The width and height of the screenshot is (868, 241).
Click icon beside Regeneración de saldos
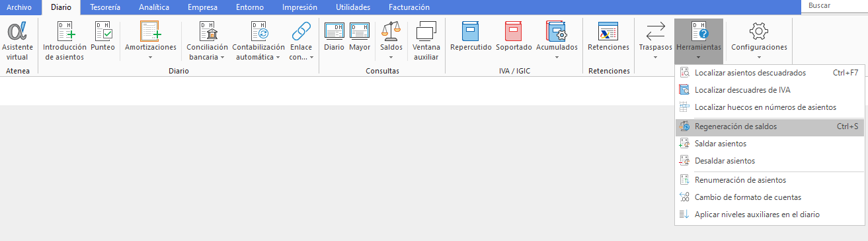coord(684,126)
